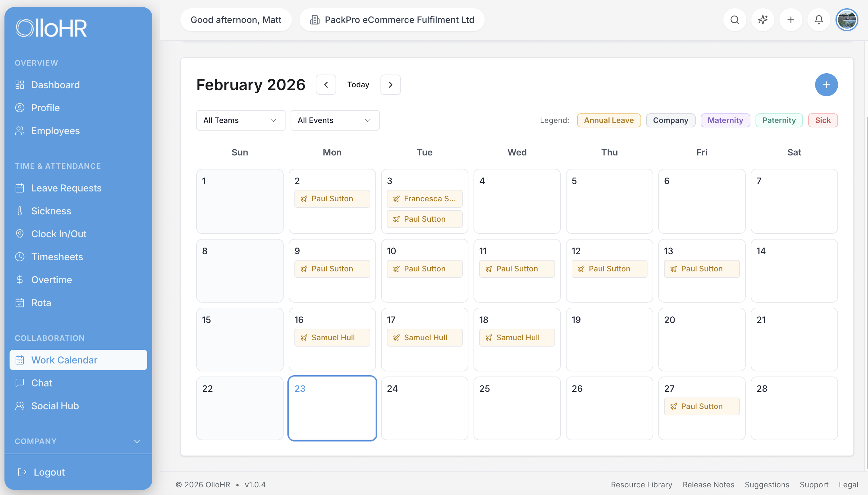The height and width of the screenshot is (495, 868).
Task: Click the Logout icon in sidebar
Action: click(22, 472)
